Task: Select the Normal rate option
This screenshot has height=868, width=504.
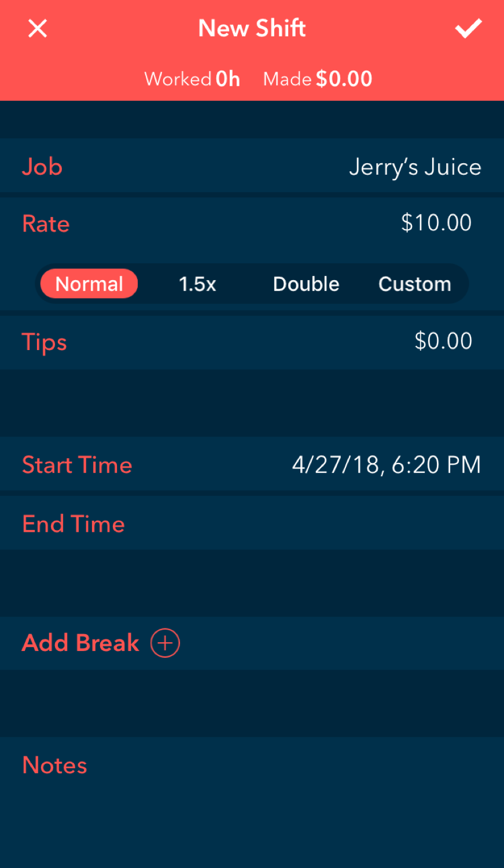Action: coord(89,284)
